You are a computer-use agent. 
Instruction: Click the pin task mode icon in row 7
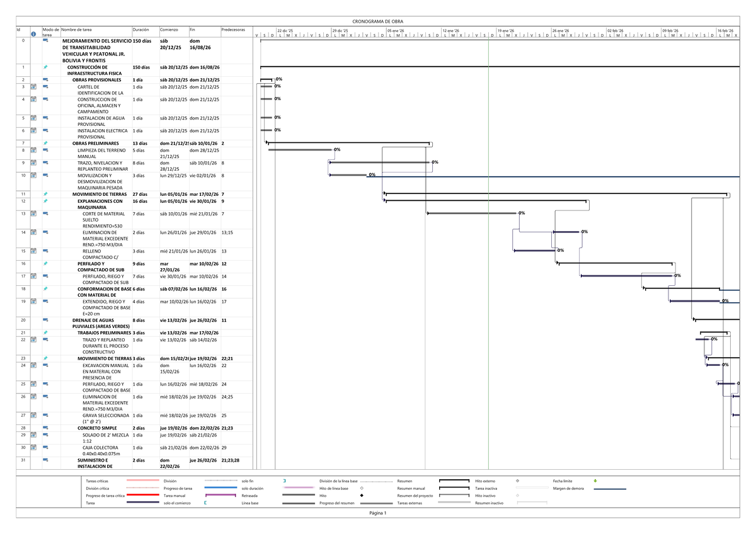(x=45, y=144)
